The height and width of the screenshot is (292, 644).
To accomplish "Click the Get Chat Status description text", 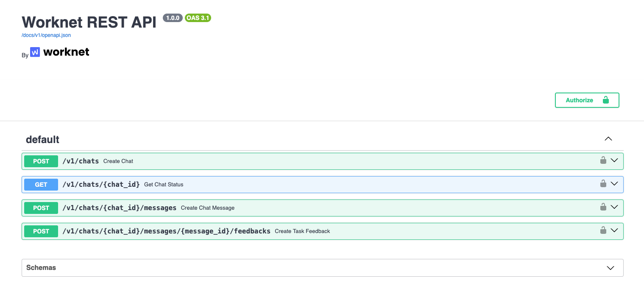I will (x=164, y=185).
